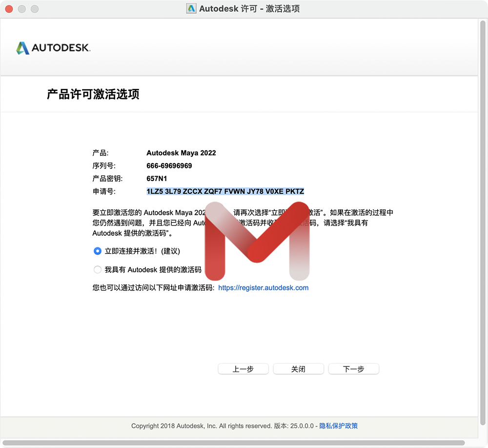
Task: Click the horizontal scrollbar at bottom
Action: tap(233, 443)
